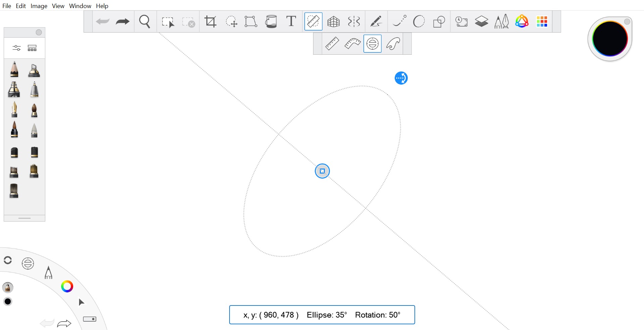Open Brush Properties sliders icon

tap(16, 48)
